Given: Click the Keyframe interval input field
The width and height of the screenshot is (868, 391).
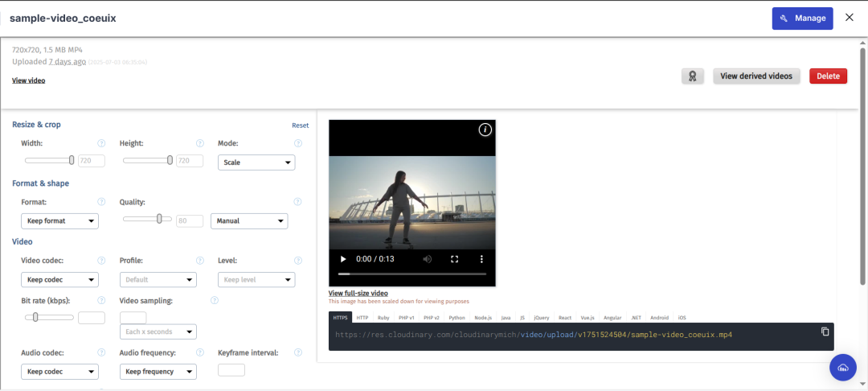Looking at the screenshot, I should pos(231,370).
